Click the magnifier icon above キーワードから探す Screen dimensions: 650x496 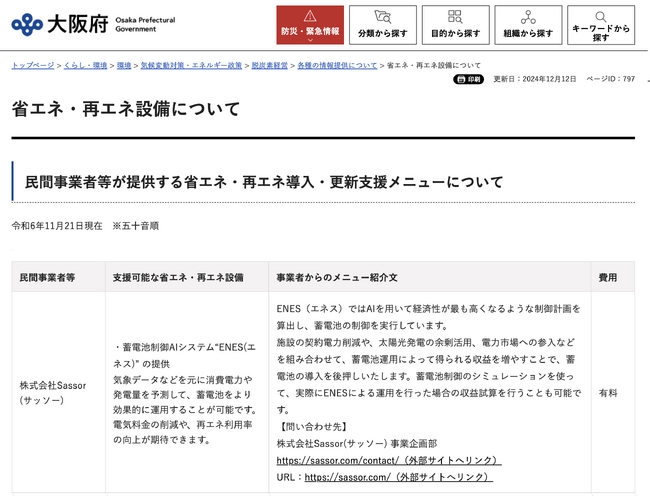point(601,17)
